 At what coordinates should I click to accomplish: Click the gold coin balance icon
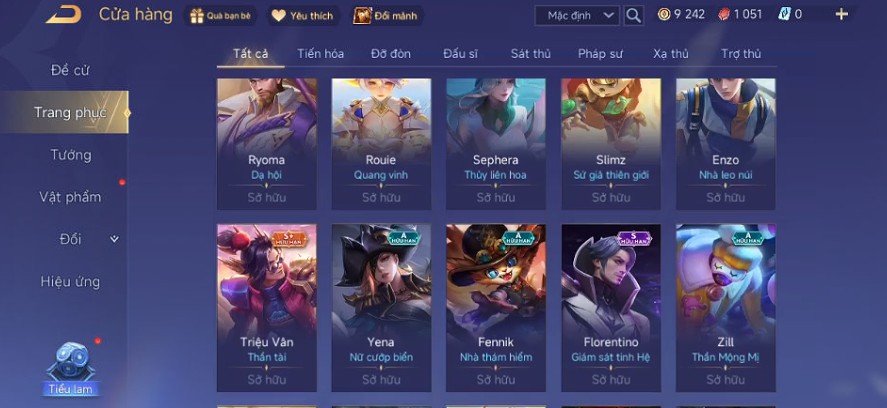[664, 14]
